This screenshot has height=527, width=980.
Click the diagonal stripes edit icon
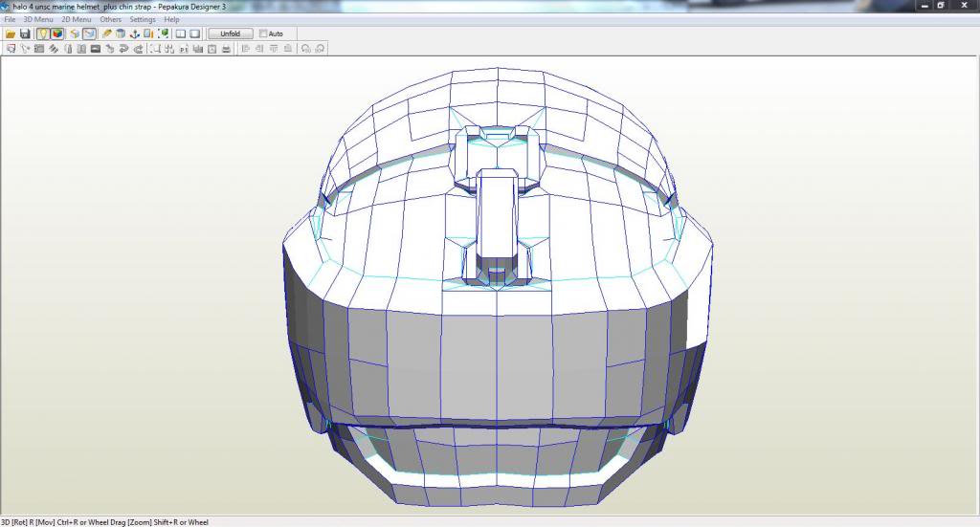click(x=54, y=49)
